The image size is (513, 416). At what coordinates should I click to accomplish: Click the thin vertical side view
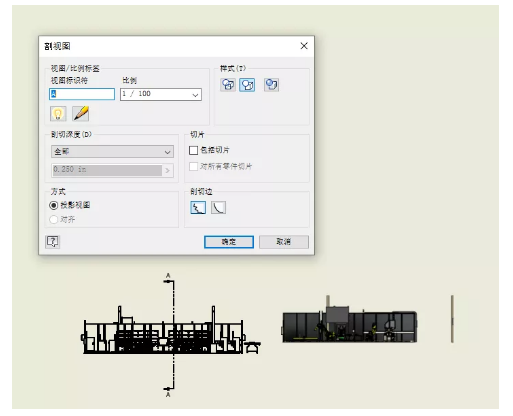tap(452, 319)
